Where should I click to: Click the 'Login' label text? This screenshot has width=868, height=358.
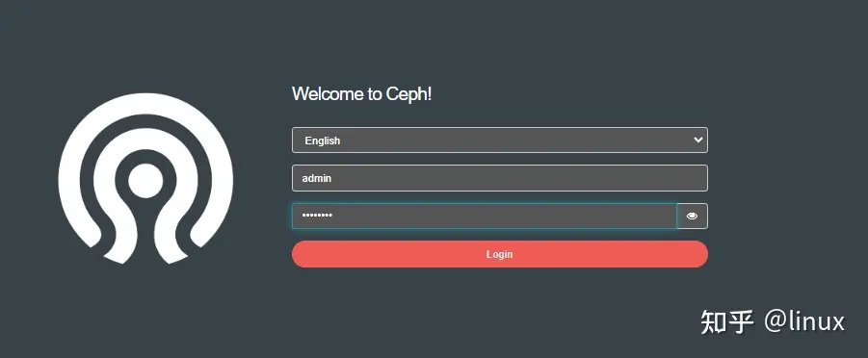(499, 254)
